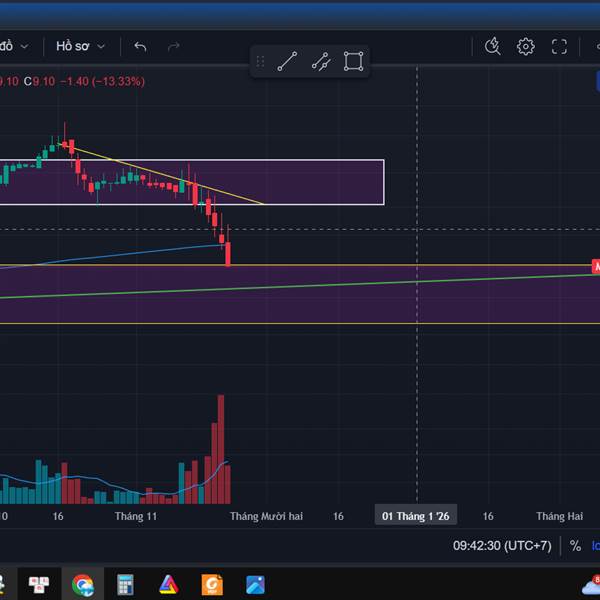Image resolution: width=600 pixels, height=600 pixels.
Task: Click the last red candlestick
Action: [x=228, y=253]
